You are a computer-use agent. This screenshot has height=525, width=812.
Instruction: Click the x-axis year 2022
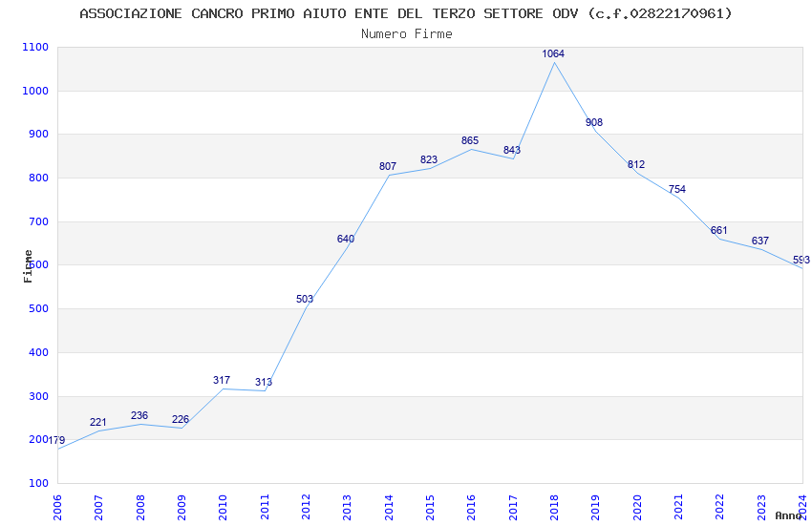pyautogui.click(x=720, y=508)
